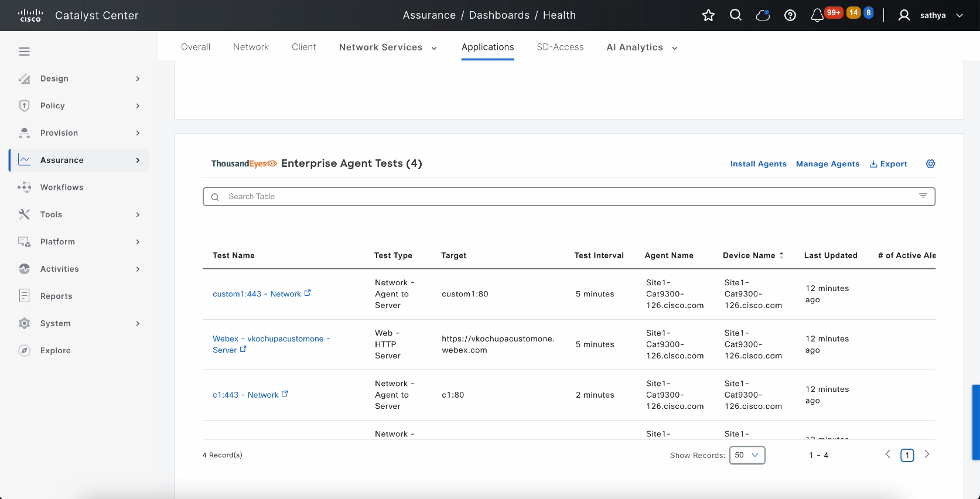980x499 pixels.
Task: Open the help question mark icon
Action: [x=790, y=15]
